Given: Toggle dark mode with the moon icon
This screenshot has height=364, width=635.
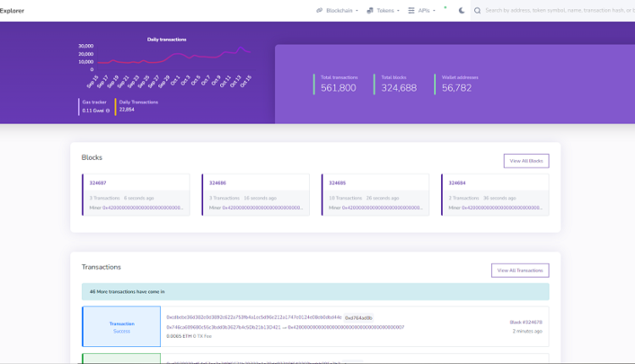Looking at the screenshot, I should (x=461, y=11).
